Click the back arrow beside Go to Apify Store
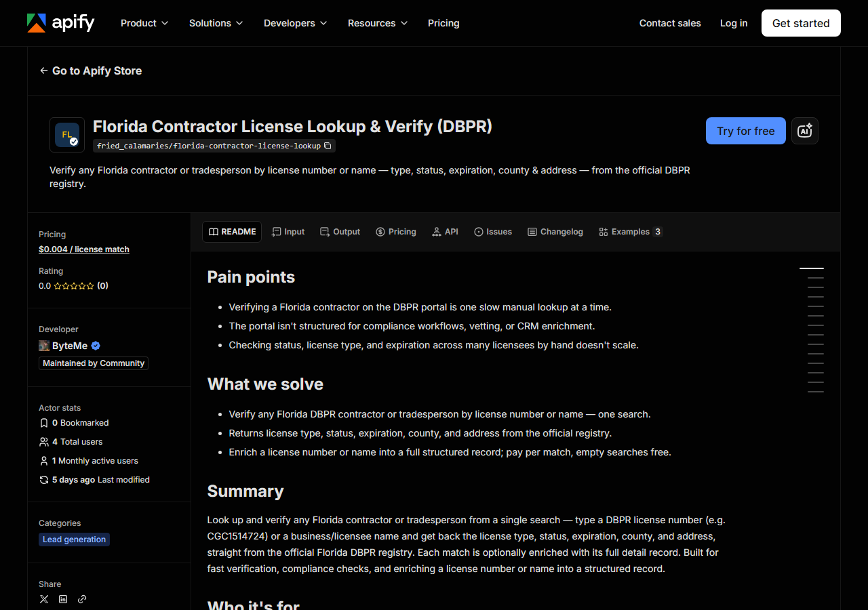 pos(44,70)
